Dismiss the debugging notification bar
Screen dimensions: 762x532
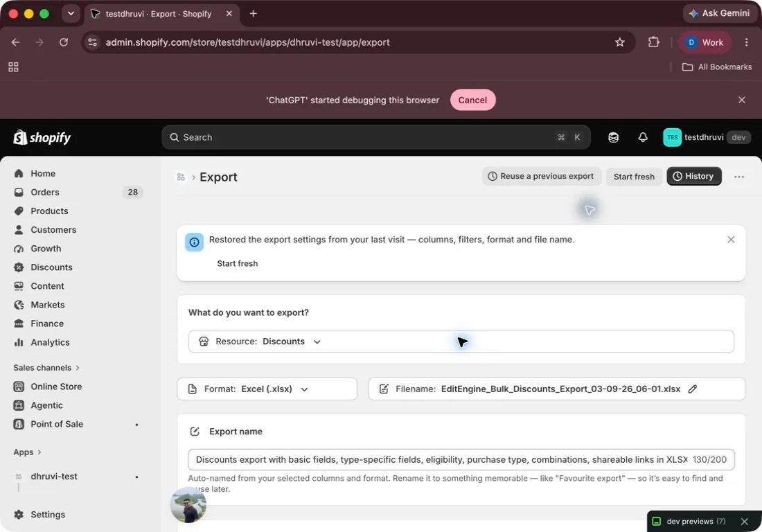741,100
